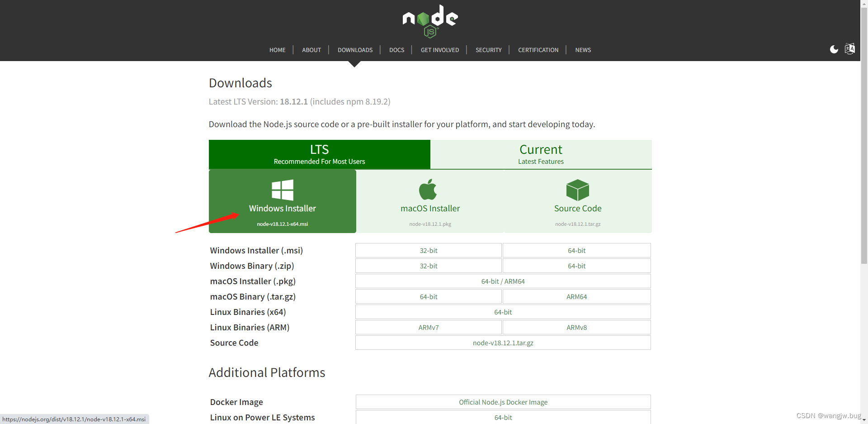Download the ARMv7 Linux binary

(428, 327)
